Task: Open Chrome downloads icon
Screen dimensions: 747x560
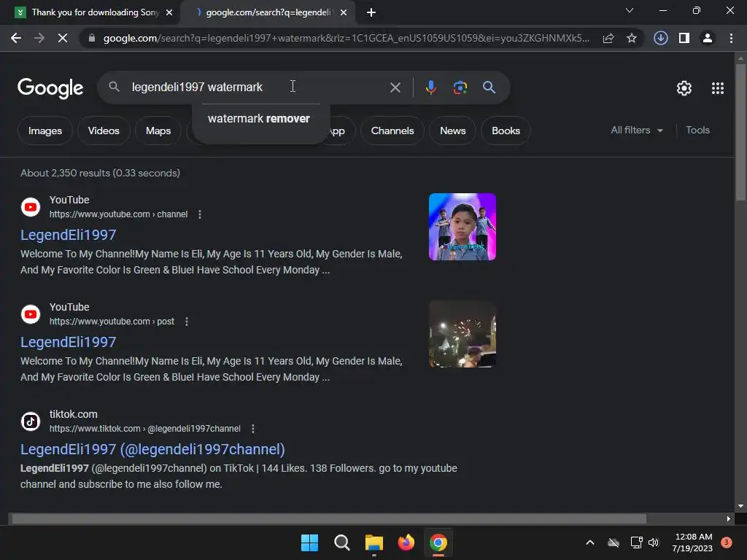Action: (x=660, y=38)
